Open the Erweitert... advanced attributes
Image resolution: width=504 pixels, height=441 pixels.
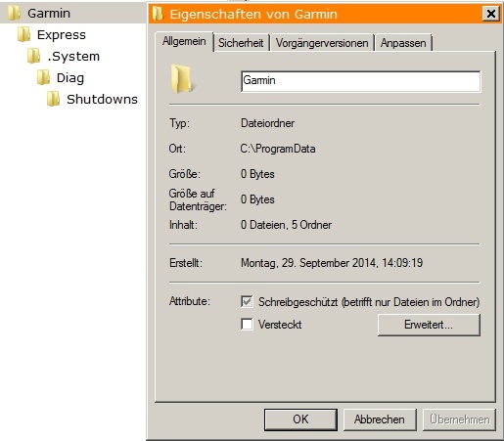pyautogui.click(x=429, y=325)
